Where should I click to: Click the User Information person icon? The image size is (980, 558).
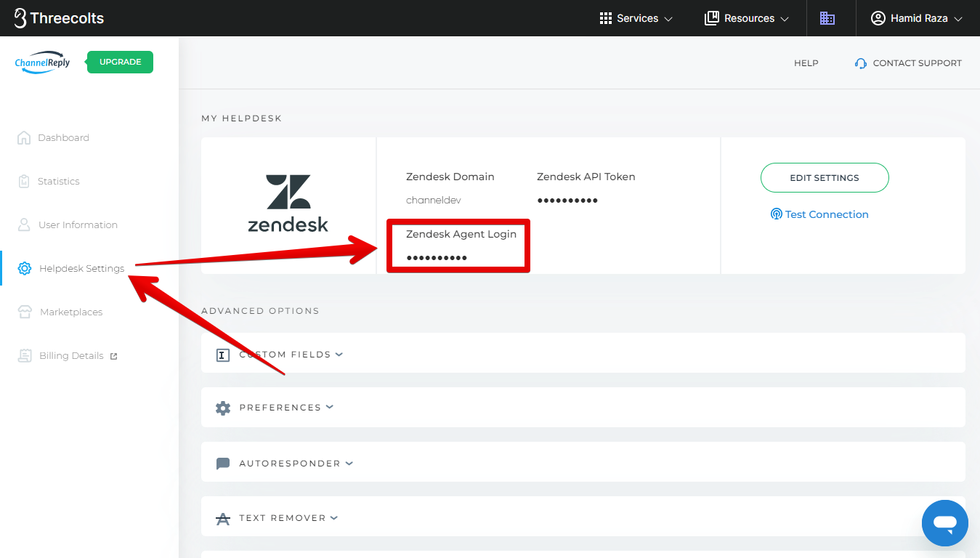pos(24,225)
